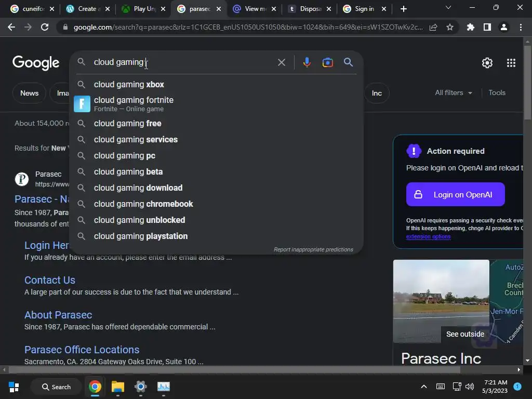Open the Windows Start menu

pyautogui.click(x=14, y=387)
